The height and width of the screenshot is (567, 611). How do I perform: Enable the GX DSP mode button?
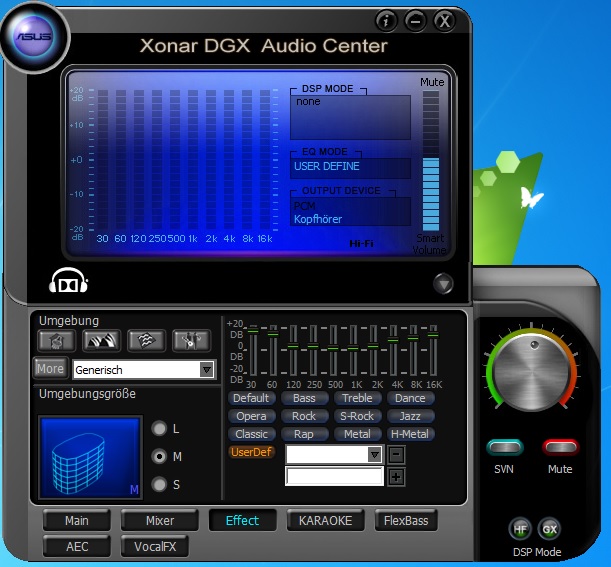tap(549, 529)
